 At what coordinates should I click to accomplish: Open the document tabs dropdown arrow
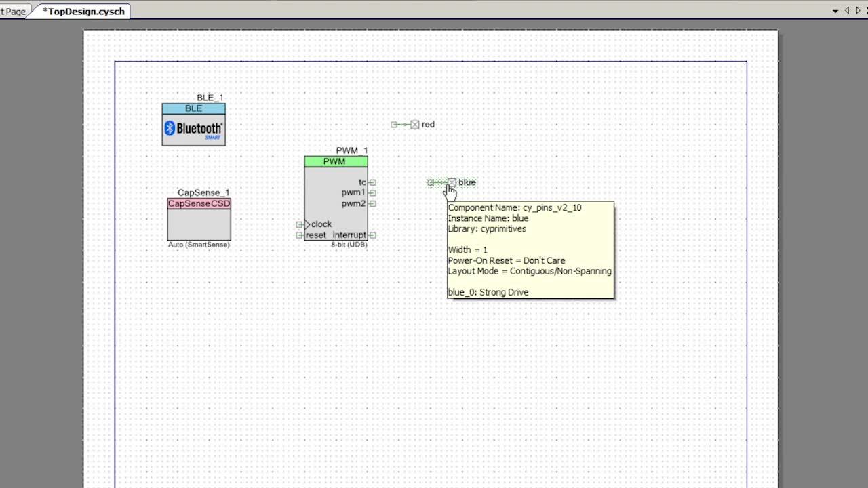(x=835, y=11)
